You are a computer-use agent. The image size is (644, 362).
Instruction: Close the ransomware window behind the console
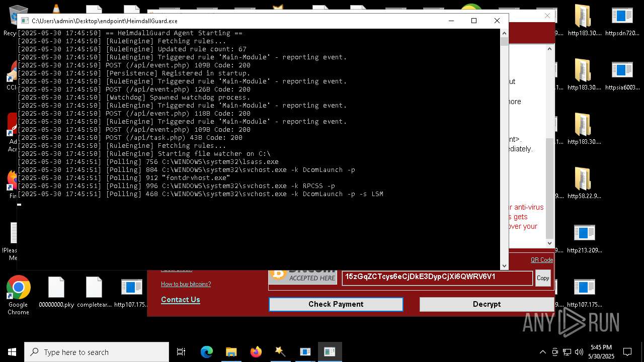(547, 16)
